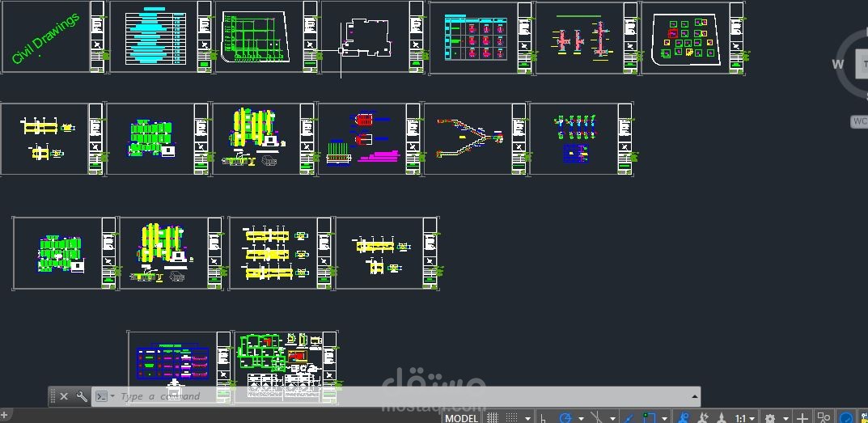
Task: Toggle isometric drafting icon
Action: [x=597, y=418]
